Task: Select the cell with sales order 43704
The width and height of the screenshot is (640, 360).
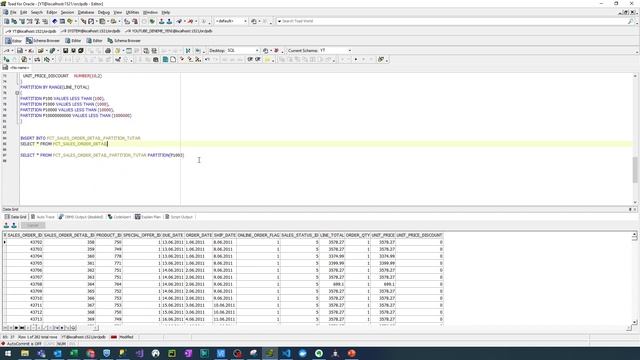Action: [25, 256]
